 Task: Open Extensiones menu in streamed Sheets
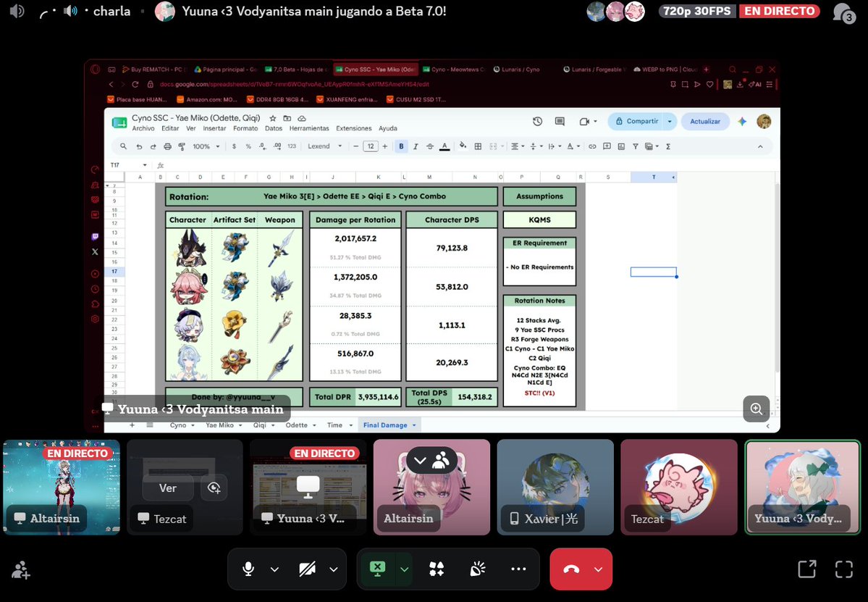pyautogui.click(x=354, y=128)
